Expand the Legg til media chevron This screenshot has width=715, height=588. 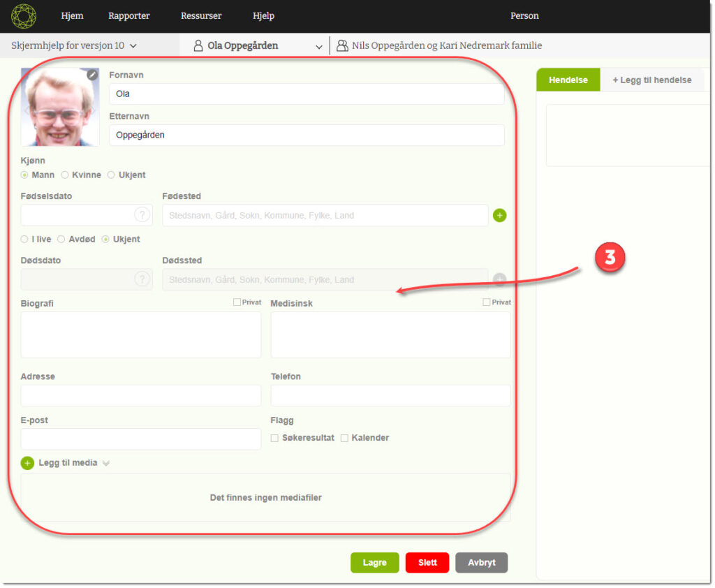click(106, 463)
